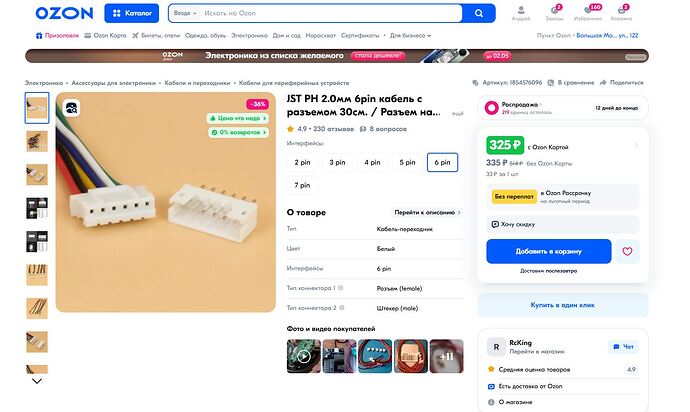Click the image search icon on product photo

coord(71,108)
